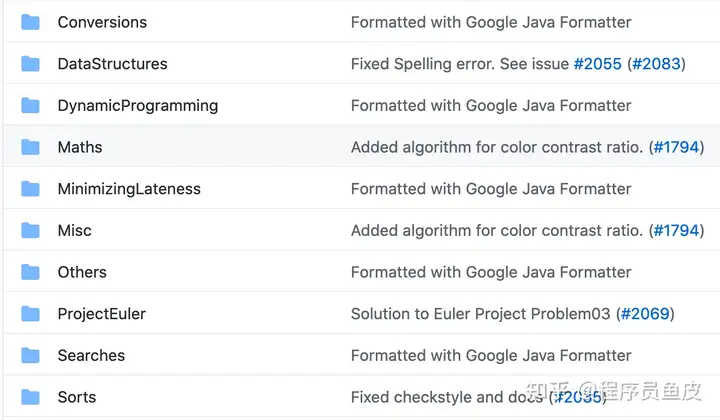Screen dimensions: 720x420
Task: Open #1794 link in Misc row
Action: [x=676, y=230]
